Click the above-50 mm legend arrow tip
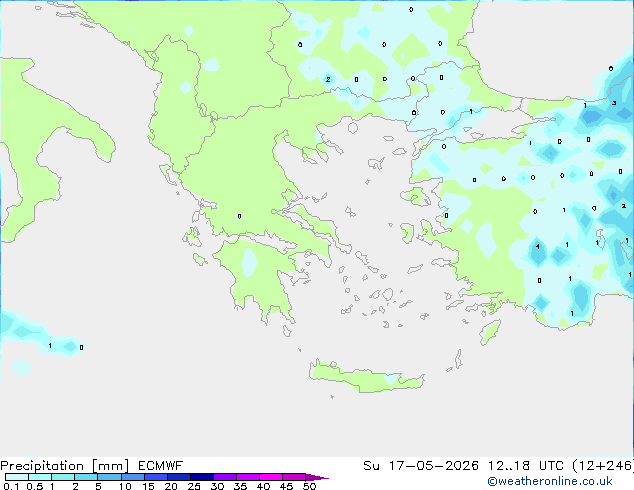The width and height of the screenshot is (634, 490). [317, 477]
